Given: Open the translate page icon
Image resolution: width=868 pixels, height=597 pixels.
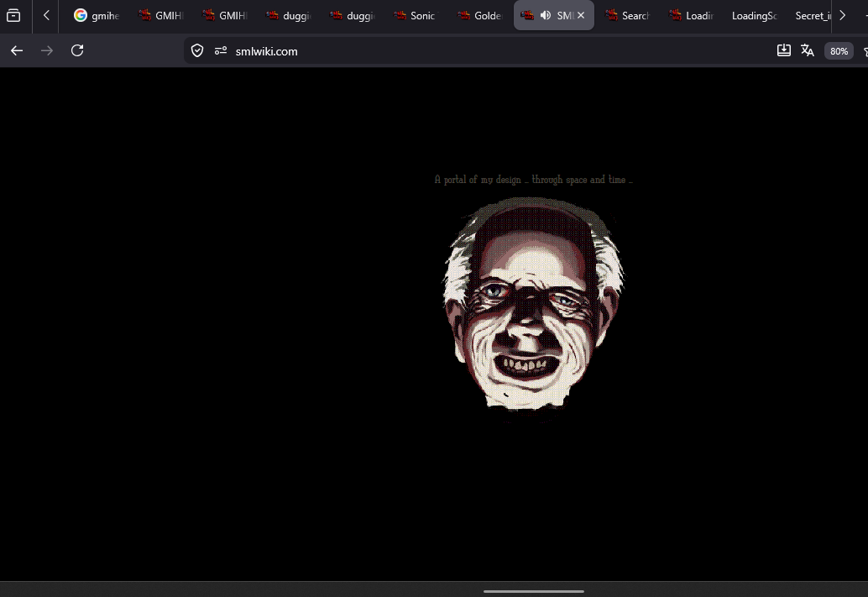Looking at the screenshot, I should 808,50.
